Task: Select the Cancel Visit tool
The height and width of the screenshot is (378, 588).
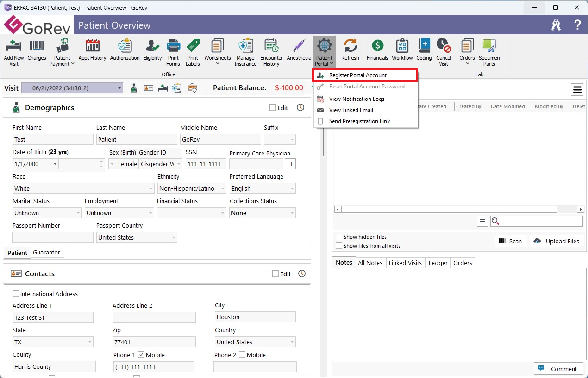Action: [x=444, y=52]
